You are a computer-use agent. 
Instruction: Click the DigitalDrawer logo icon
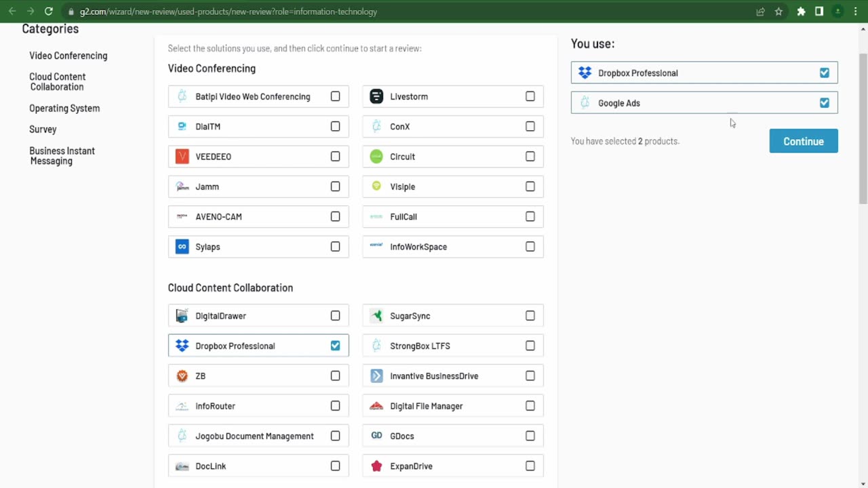(x=182, y=316)
